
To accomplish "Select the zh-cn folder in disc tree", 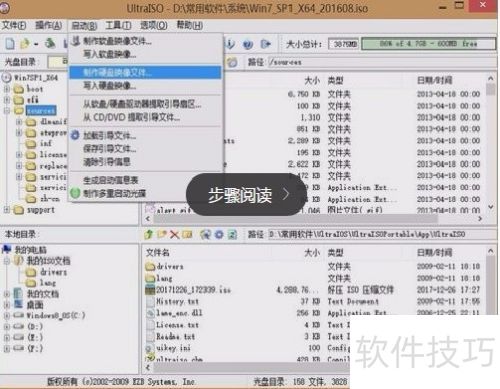I will pos(50,199).
